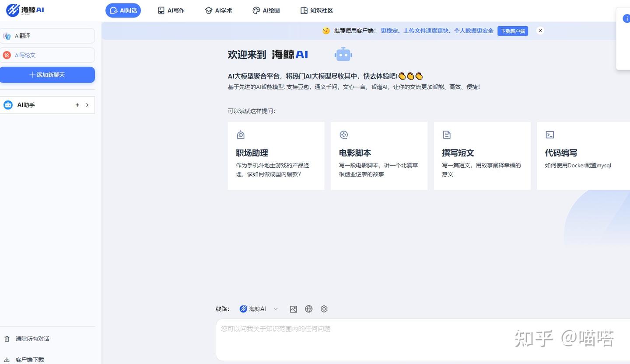This screenshot has width=630, height=364.
Task: Click the banner link about stable client
Action: (x=437, y=31)
